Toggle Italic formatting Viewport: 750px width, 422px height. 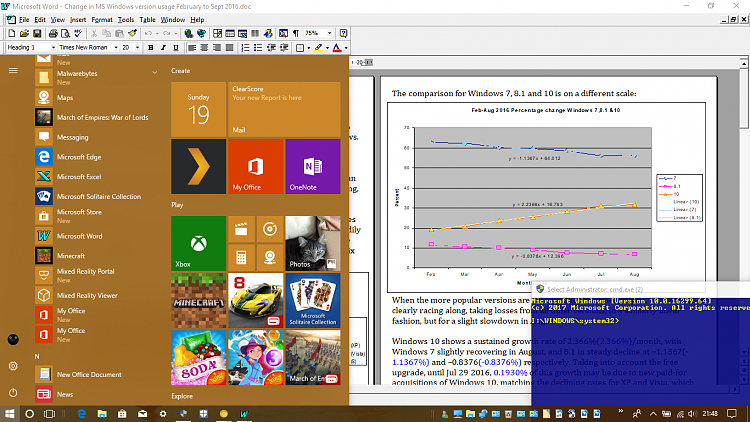point(163,47)
